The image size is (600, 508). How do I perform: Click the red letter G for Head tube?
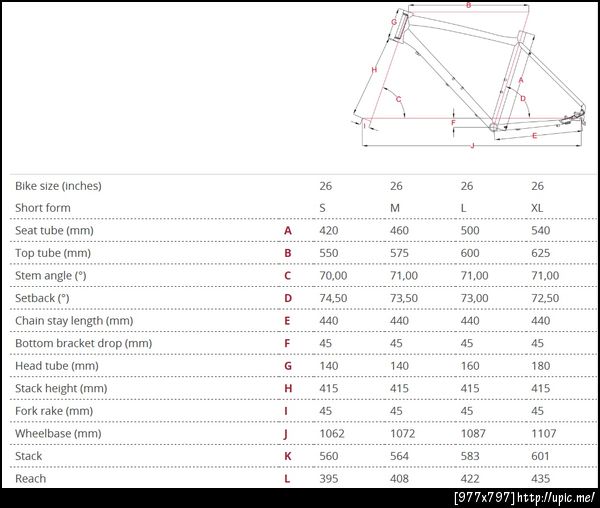288,366
